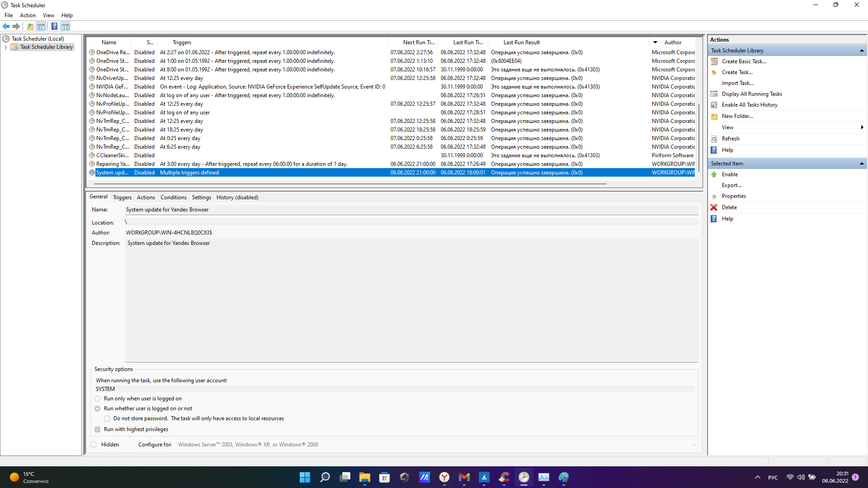Select 'Run whether user is logged on or not'

point(98,408)
